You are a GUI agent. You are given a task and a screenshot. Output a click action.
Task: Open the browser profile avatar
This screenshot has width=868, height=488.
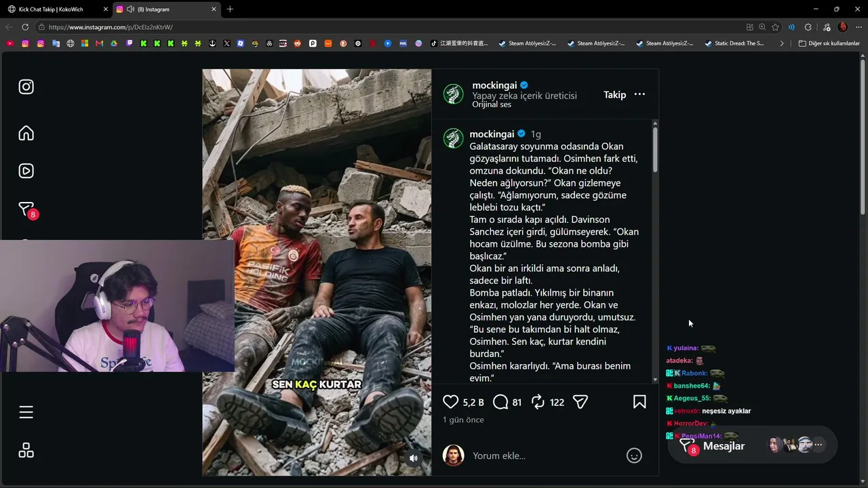(x=843, y=27)
